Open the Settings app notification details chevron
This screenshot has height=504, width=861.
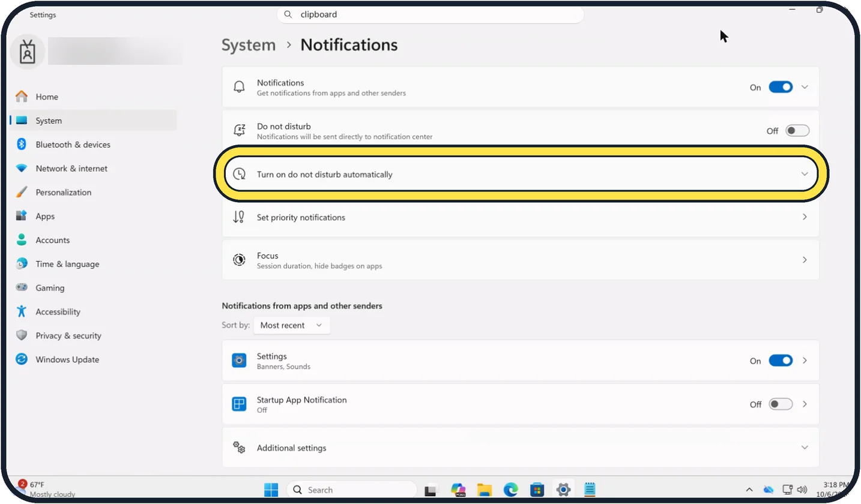click(x=805, y=361)
